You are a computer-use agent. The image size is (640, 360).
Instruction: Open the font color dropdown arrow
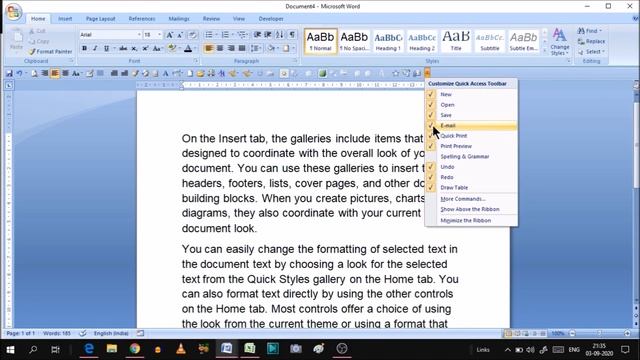tap(196, 48)
